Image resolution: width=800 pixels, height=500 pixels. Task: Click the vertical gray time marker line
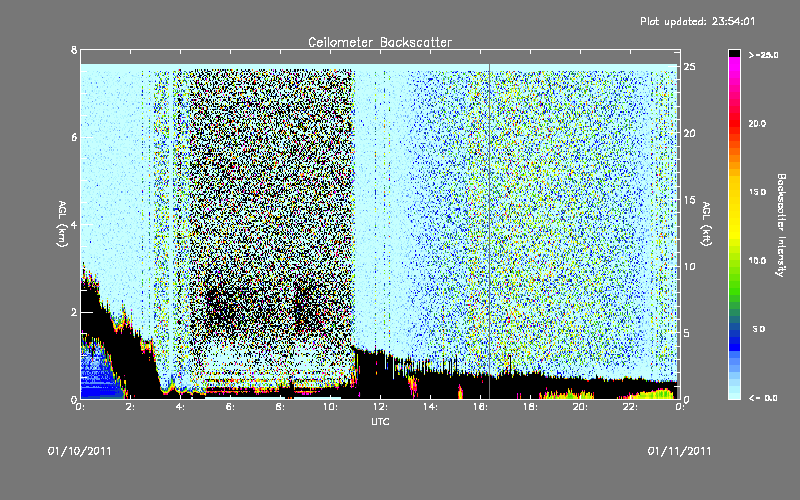coord(489,231)
